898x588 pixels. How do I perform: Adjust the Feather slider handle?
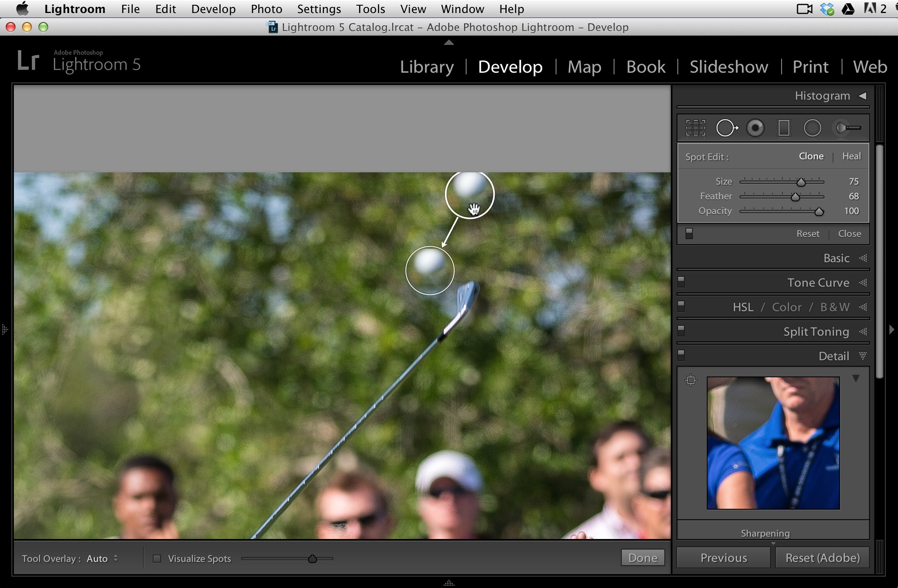[795, 197]
